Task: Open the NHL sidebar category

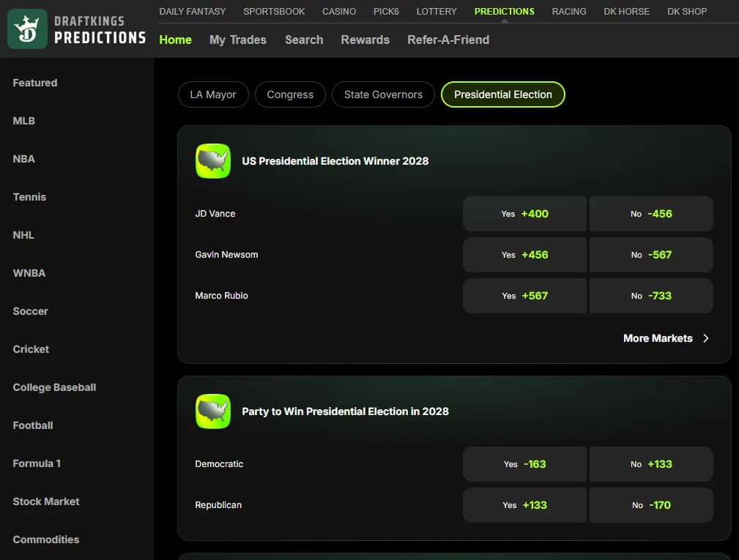Action: coord(23,235)
